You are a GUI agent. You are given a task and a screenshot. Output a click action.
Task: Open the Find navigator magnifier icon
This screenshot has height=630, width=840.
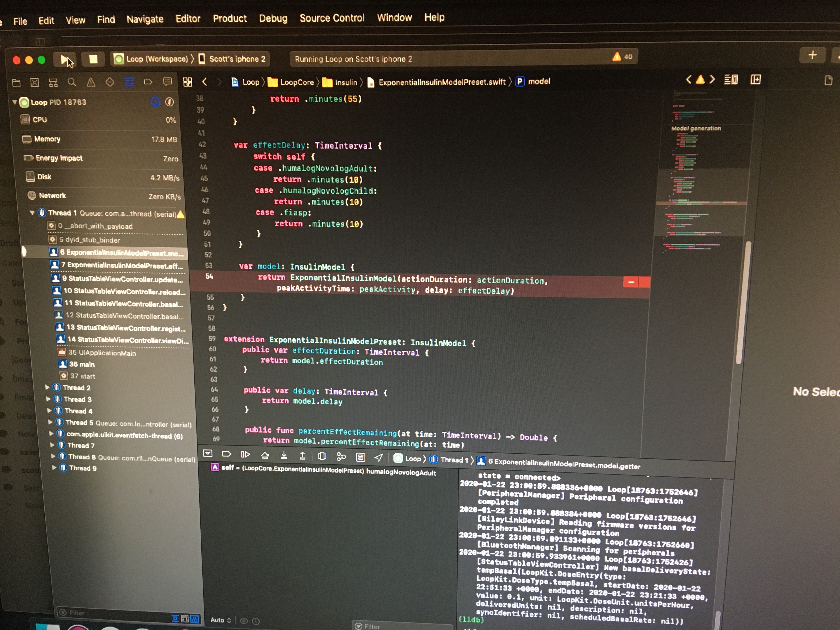click(x=72, y=82)
